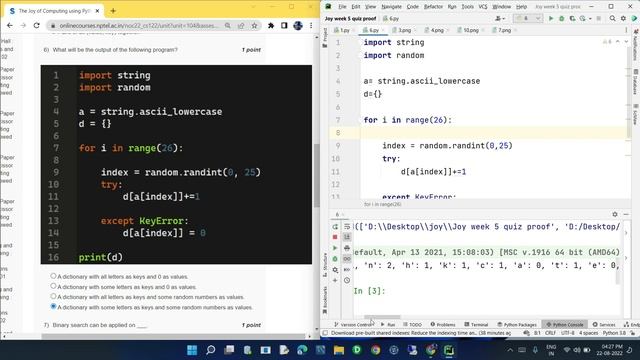Toggle the Bookmarks tool window stripe
Viewport: 640px width, 360px height.
[x=325, y=300]
